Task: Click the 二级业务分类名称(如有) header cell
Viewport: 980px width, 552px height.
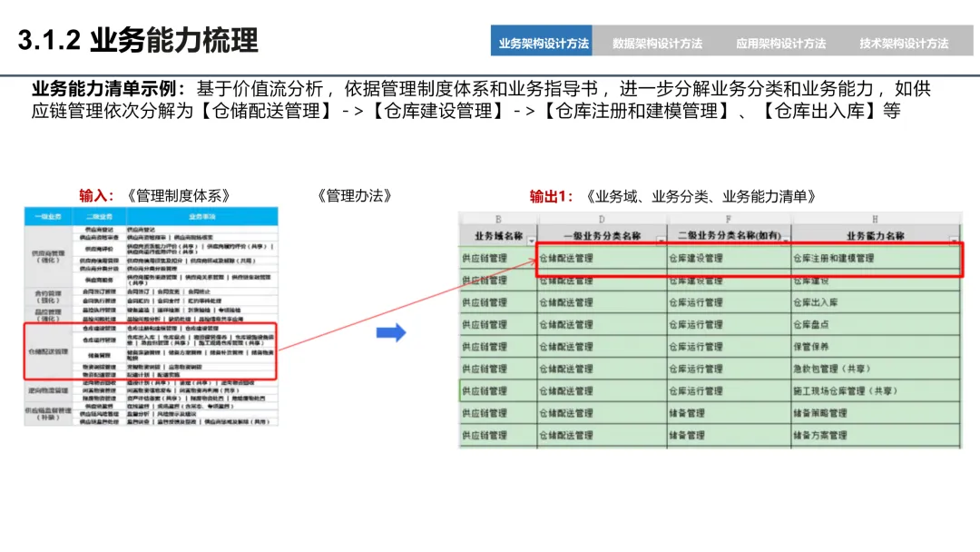Action: (x=729, y=236)
